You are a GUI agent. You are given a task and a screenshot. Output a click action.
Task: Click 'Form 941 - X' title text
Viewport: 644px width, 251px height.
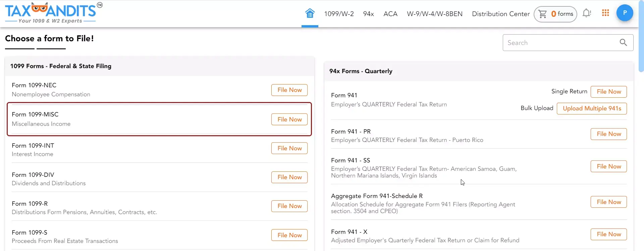349,232
